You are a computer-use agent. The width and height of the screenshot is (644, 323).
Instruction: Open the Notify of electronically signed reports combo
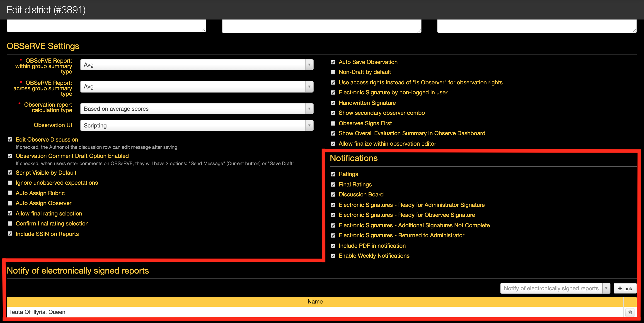tap(555, 289)
